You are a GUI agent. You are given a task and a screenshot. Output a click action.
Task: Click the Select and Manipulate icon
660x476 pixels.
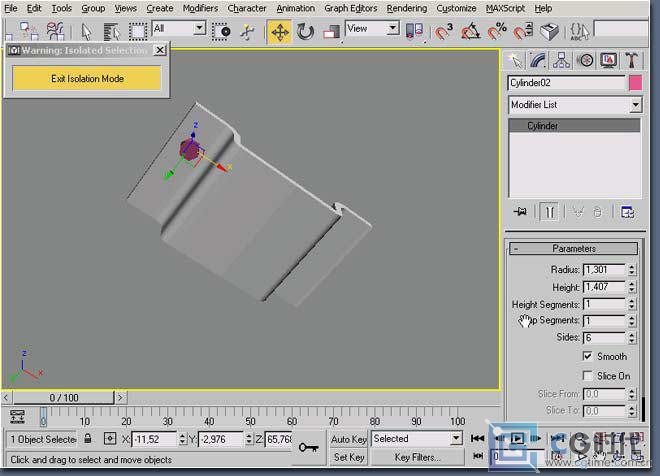[x=248, y=32]
